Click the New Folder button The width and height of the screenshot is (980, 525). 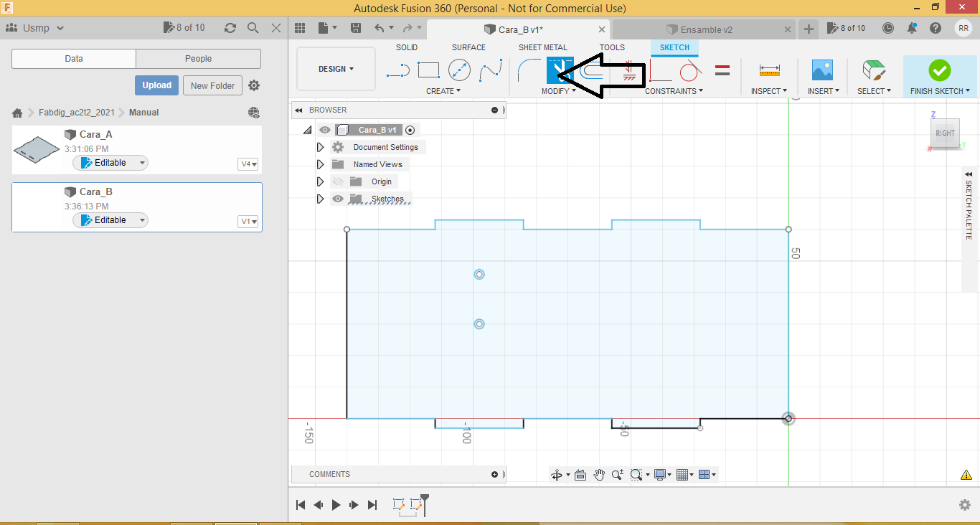213,85
